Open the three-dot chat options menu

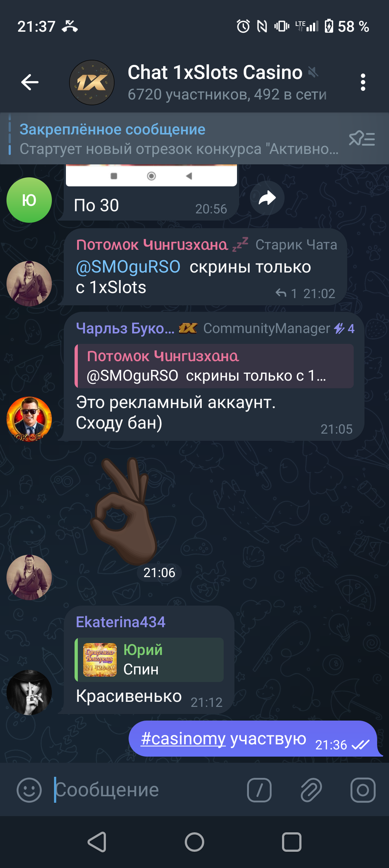point(363,83)
